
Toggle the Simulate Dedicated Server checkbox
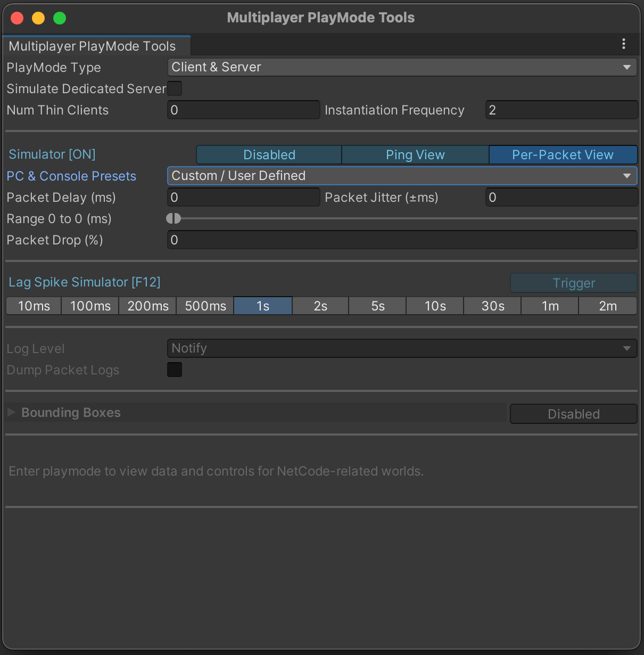(x=175, y=88)
